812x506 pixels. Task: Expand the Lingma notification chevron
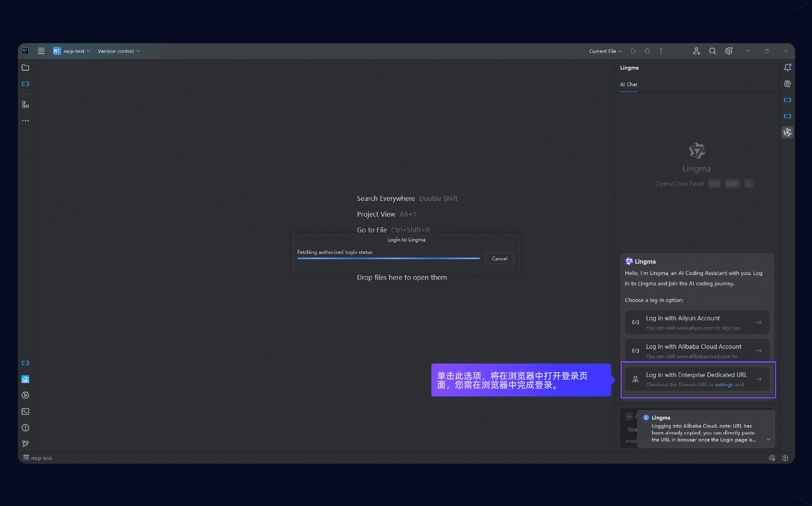[769, 440]
